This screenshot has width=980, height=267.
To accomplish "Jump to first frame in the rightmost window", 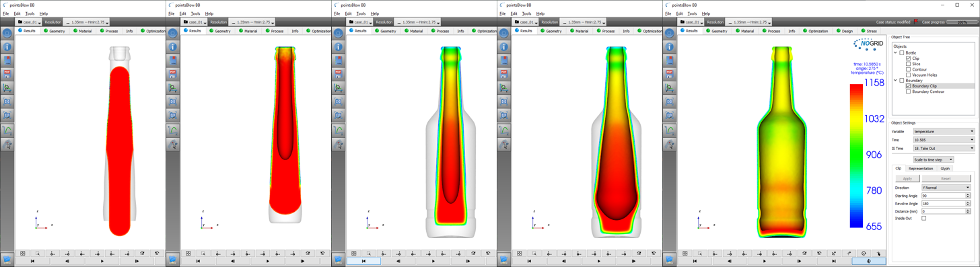I will [x=695, y=261].
